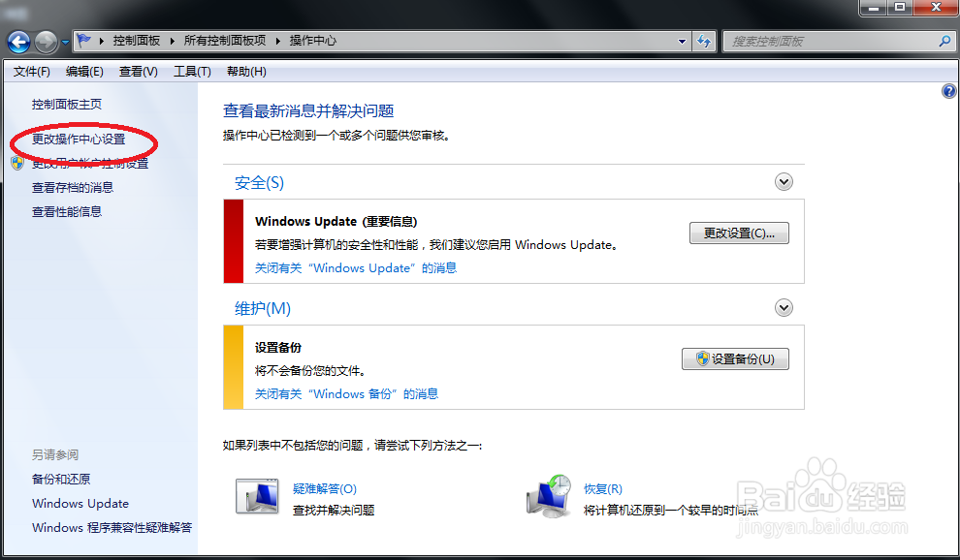Collapse the 安全(S) section chevron

pos(784,182)
